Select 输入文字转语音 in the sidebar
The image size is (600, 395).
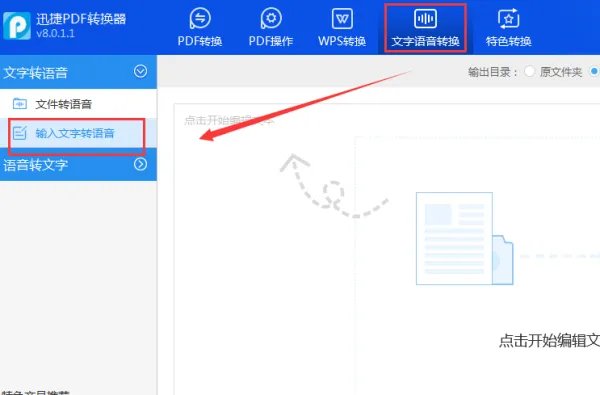tap(78, 133)
